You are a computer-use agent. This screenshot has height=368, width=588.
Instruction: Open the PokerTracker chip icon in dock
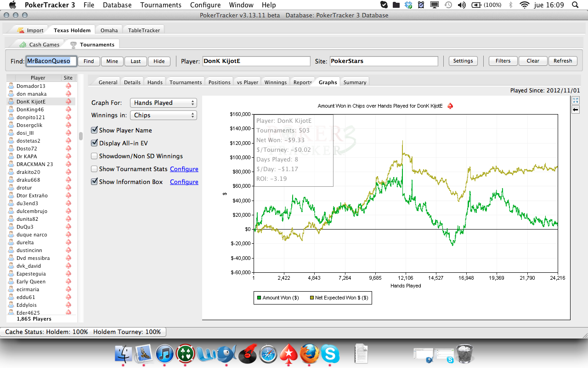point(185,354)
